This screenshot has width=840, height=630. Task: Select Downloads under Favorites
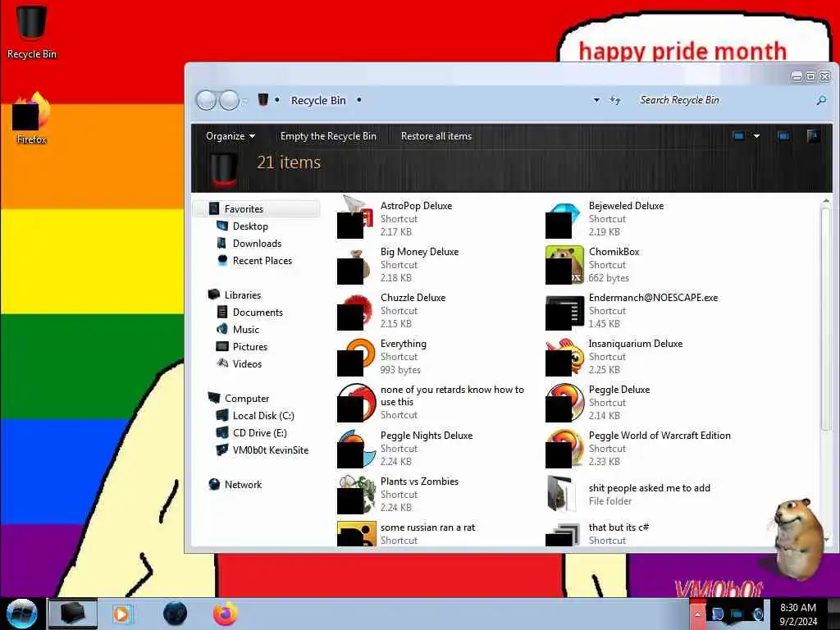(257, 243)
